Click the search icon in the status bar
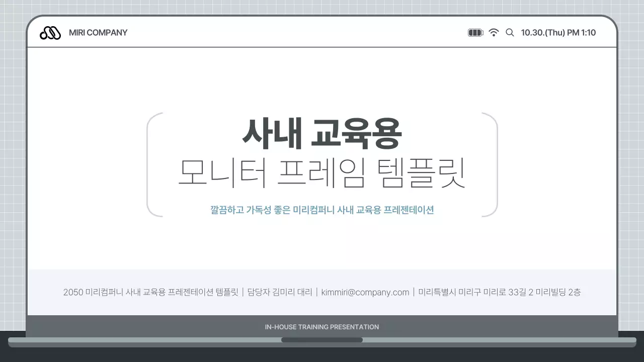Image resolution: width=644 pixels, height=362 pixels. click(510, 32)
